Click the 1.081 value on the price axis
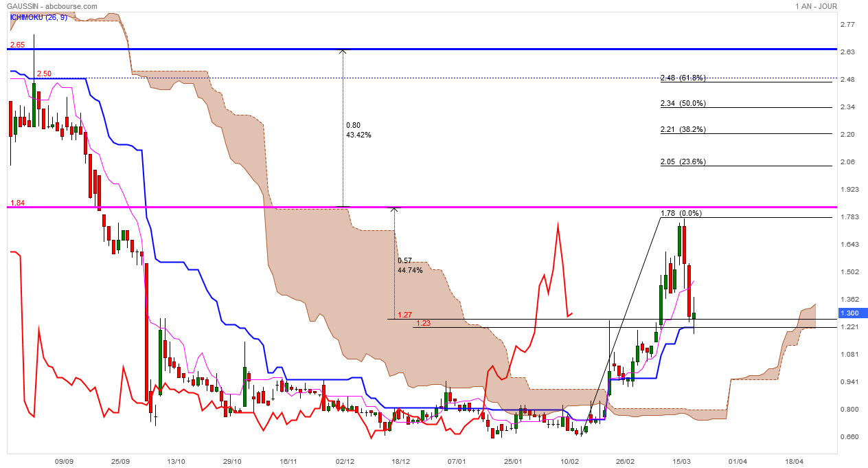 click(x=849, y=354)
